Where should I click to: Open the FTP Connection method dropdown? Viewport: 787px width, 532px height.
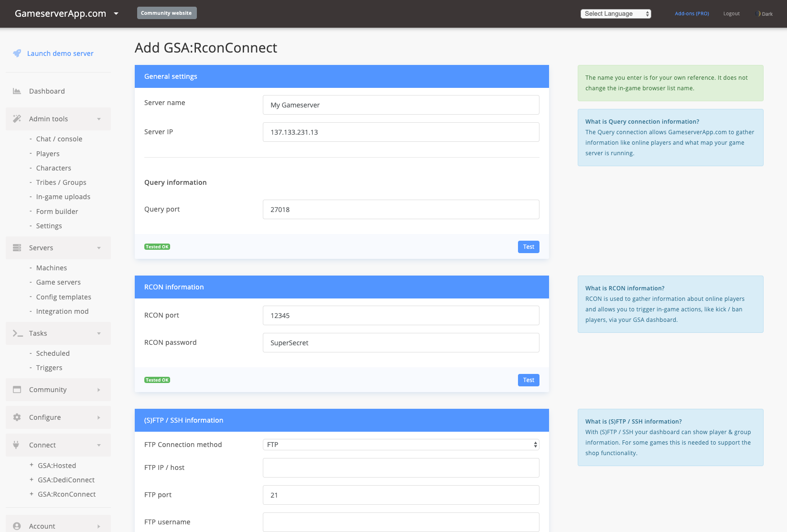(401, 445)
